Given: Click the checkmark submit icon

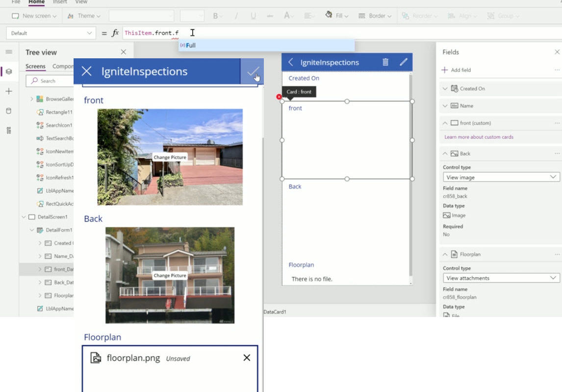Looking at the screenshot, I should click(x=252, y=71).
